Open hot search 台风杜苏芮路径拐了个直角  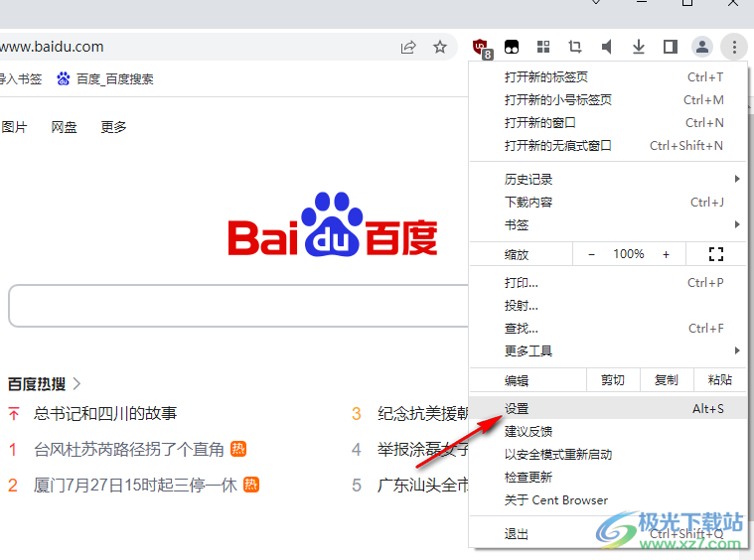129,450
